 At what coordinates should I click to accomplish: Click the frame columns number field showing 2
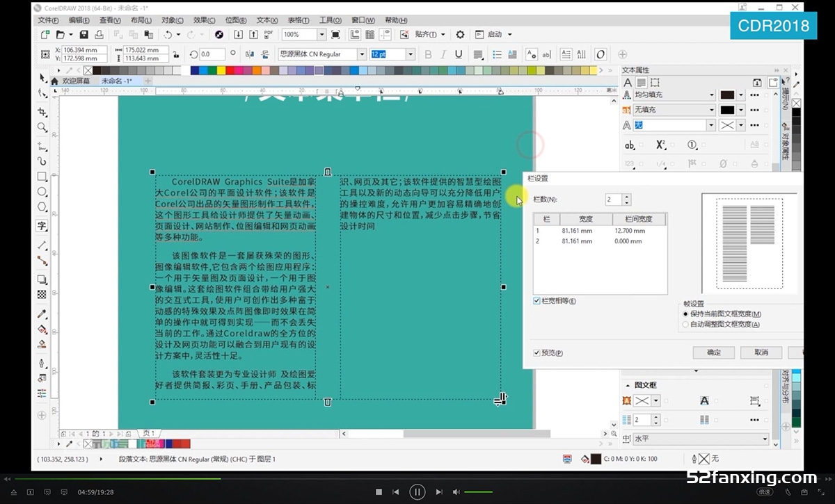coord(641,419)
